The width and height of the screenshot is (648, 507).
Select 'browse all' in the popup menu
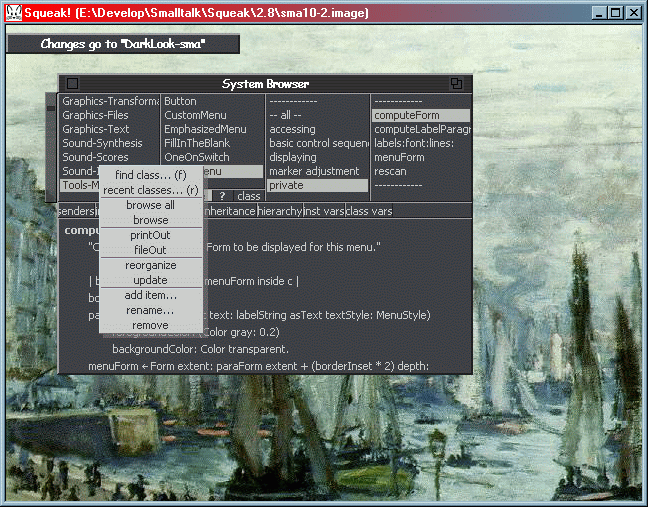[x=151, y=205]
